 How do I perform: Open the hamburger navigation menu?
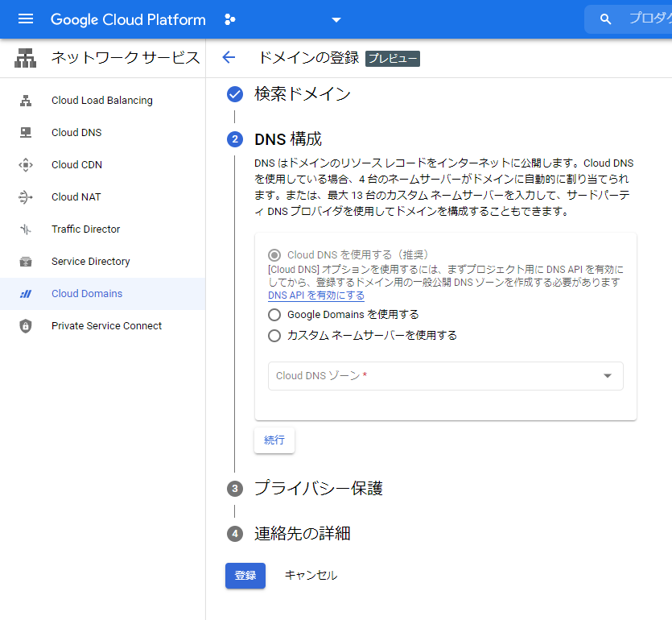tap(26, 19)
